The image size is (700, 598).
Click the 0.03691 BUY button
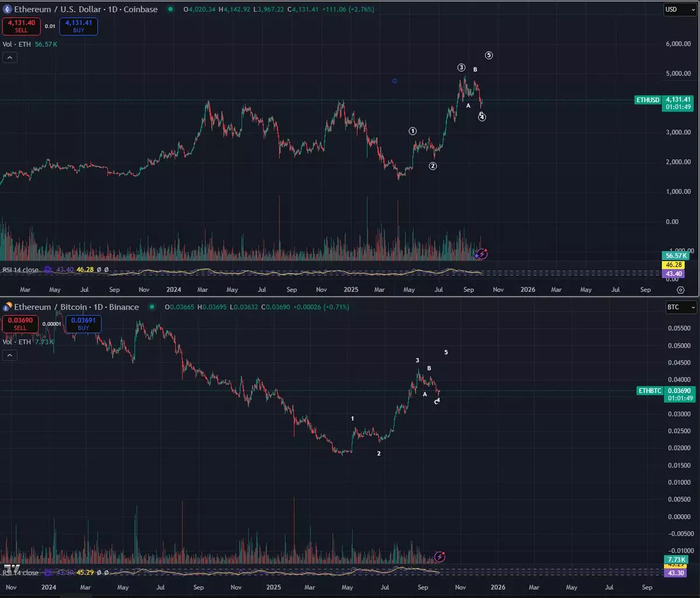point(83,324)
